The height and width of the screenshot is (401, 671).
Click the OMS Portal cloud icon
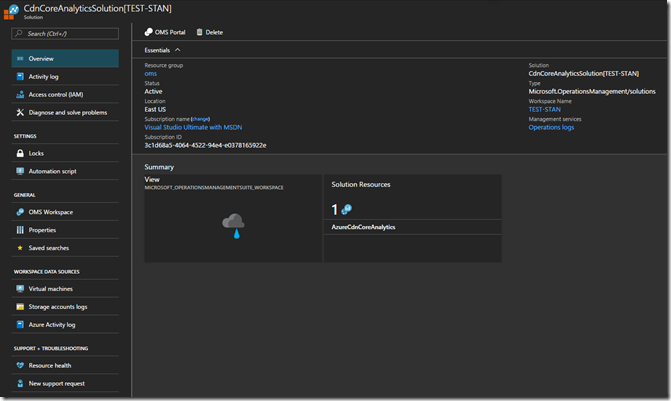[149, 32]
